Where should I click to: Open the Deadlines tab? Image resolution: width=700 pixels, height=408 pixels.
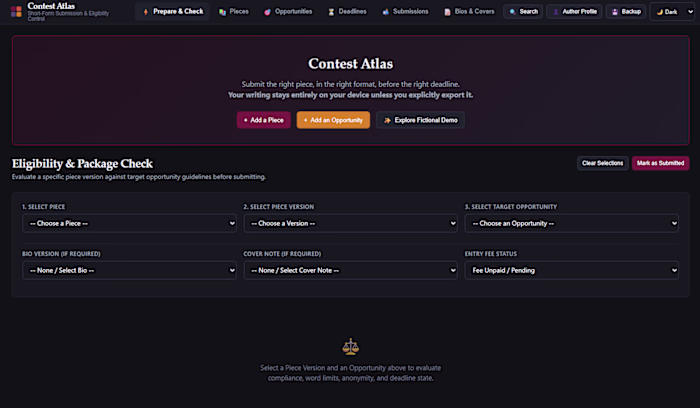(347, 12)
